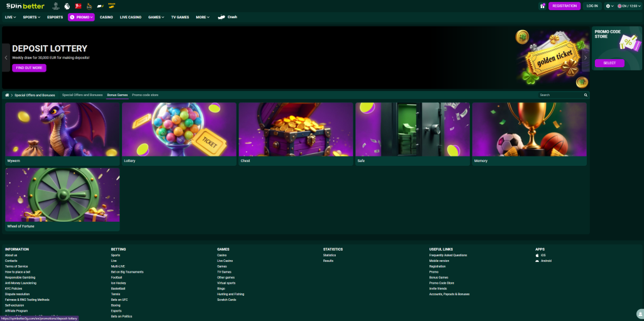The height and width of the screenshot is (321, 644).
Task: Open the EN language and time dropdown
Action: point(629,6)
